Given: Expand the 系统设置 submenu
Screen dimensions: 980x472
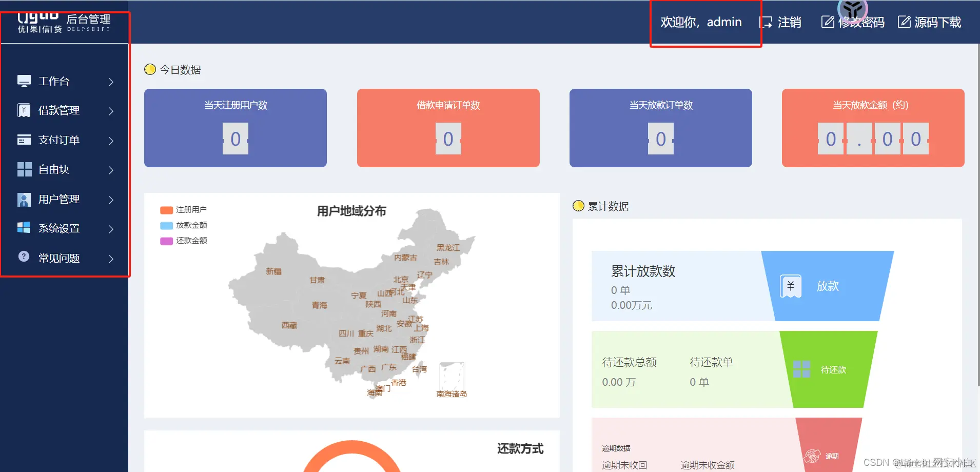Looking at the screenshot, I should tap(111, 229).
